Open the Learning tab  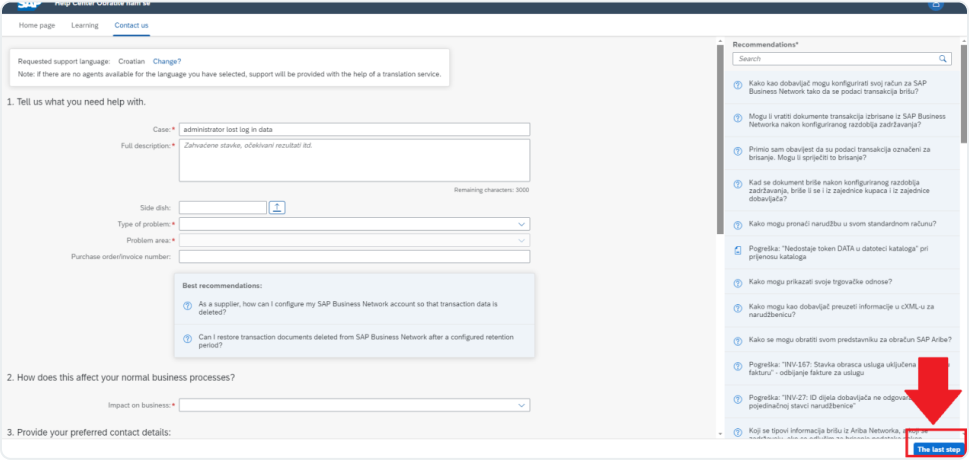[85, 24]
